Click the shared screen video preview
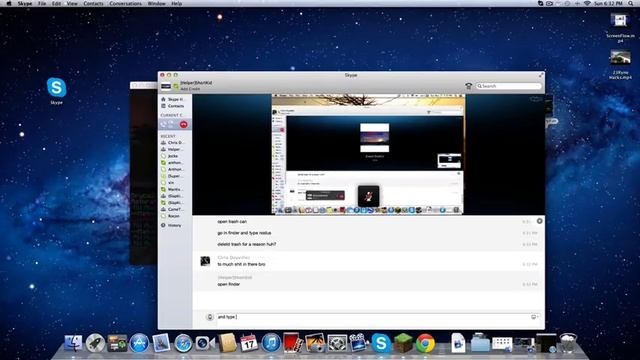Viewport: 640px width, 360px height. [x=368, y=154]
